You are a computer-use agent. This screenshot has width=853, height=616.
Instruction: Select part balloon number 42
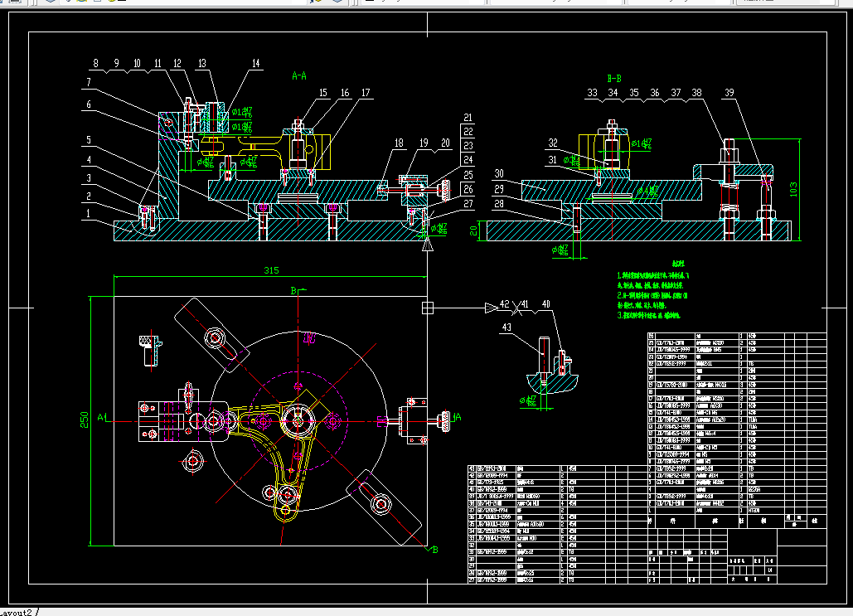(x=505, y=304)
